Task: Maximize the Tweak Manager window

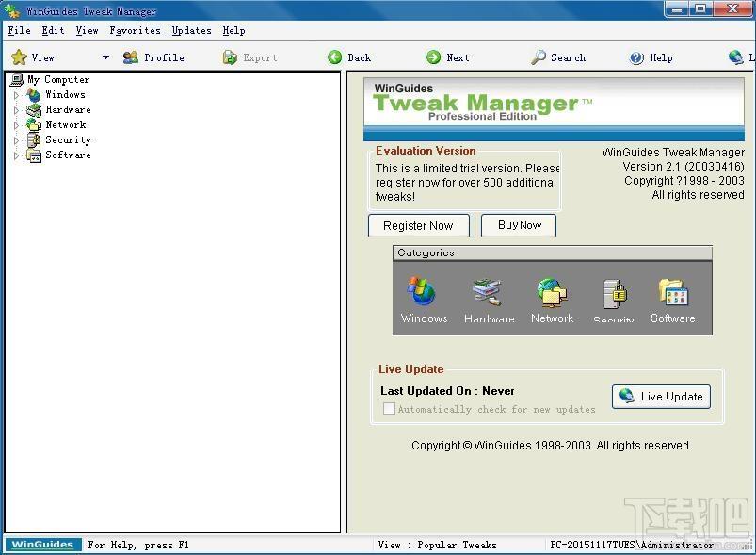Action: click(700, 9)
